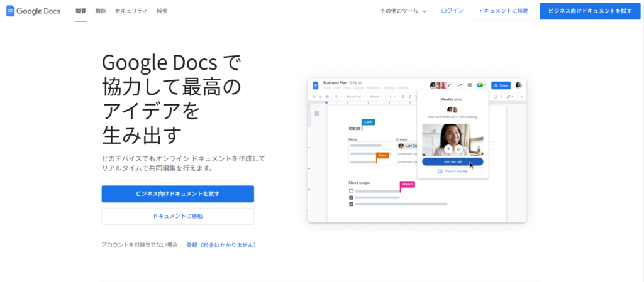This screenshot has height=282, width=644.
Task: Click the Helen collaborator cursor tag
Action: click(x=408, y=185)
